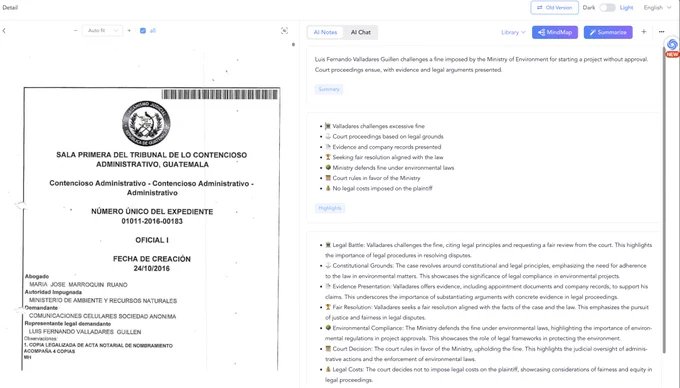Click the 'Detail' page title

click(x=10, y=8)
